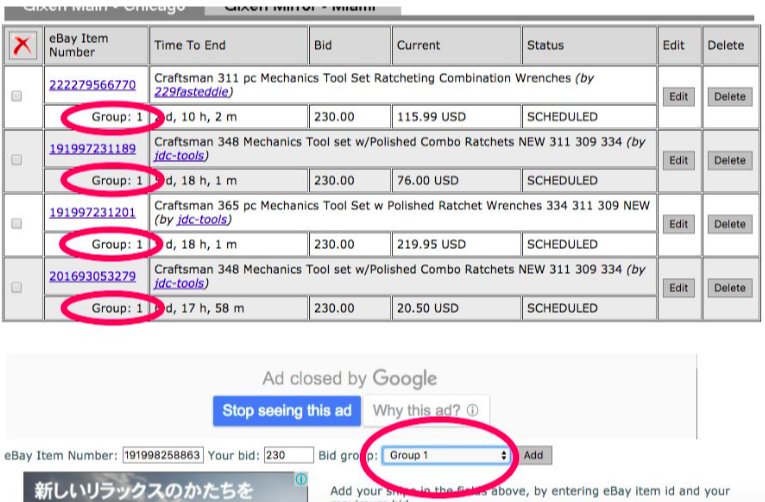Open eBay item 222279566770 link

(x=92, y=85)
